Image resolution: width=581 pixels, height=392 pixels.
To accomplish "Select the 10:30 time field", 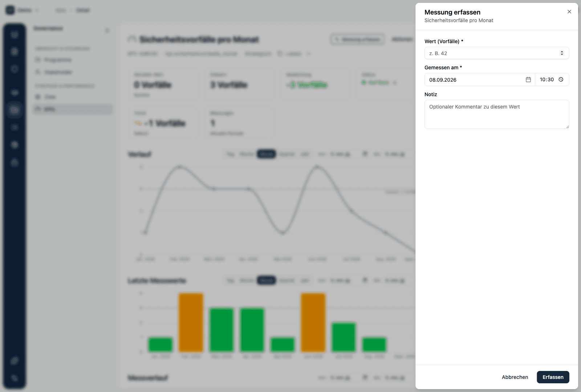I will 552,79.
